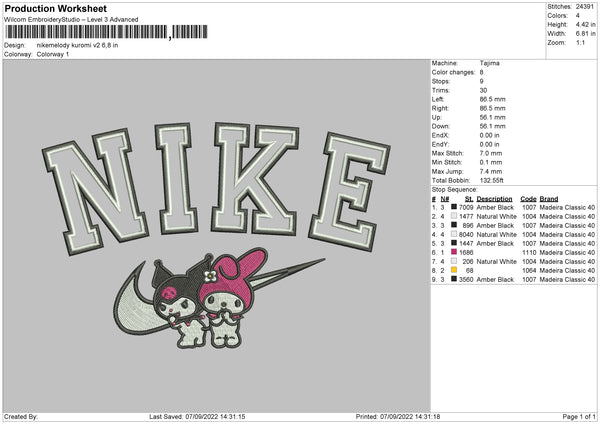Click the "N#" column header
600x424 pixels.
point(445,199)
